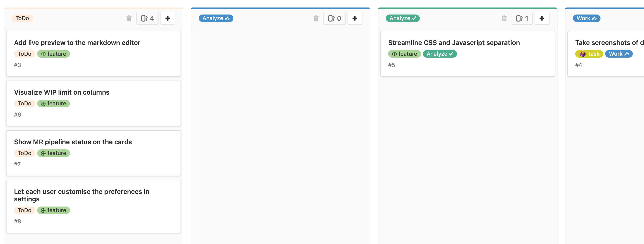Open the card about customising user preferences
This screenshot has height=244, width=644.
point(82,195)
